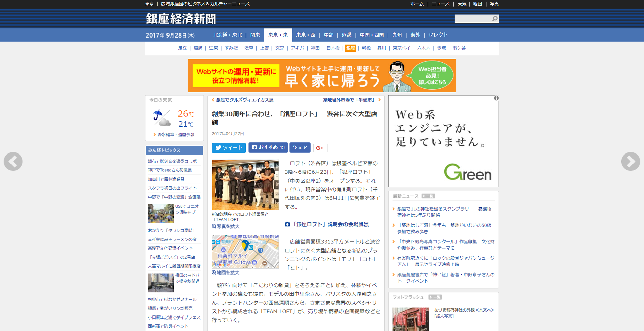Open おかえり「タワレコ高崎」 topic
Image resolution: width=644 pixels, height=331 pixels.
pyautogui.click(x=172, y=230)
